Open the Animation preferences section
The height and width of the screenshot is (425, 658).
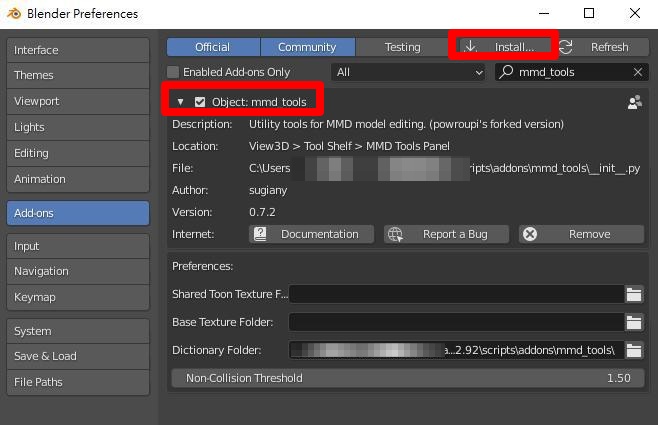coord(78,180)
